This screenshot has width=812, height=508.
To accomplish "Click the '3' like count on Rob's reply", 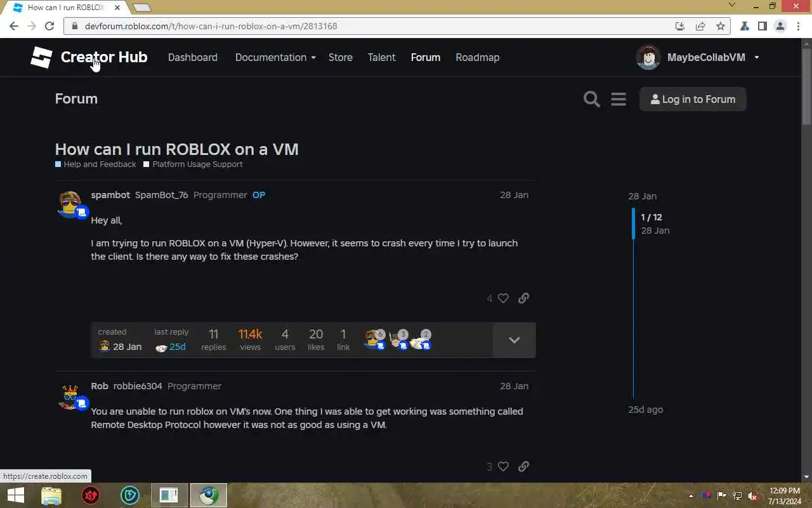I will click(x=490, y=467).
